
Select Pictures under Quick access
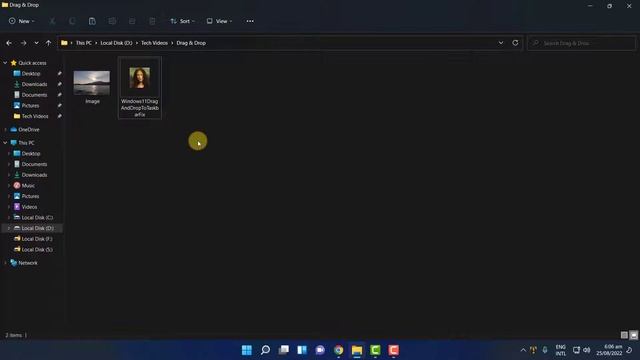(30, 105)
